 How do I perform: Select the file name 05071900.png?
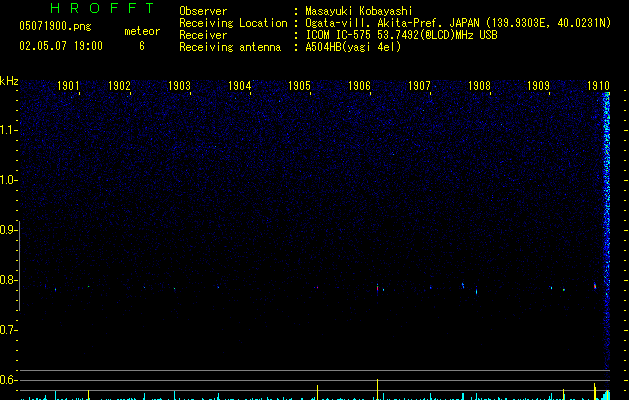55,26
